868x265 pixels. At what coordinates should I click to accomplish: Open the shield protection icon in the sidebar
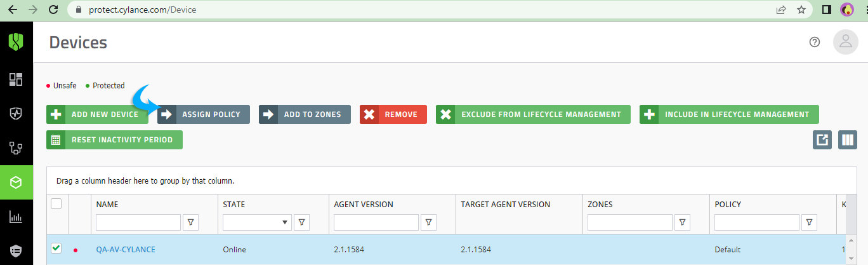pos(16,114)
